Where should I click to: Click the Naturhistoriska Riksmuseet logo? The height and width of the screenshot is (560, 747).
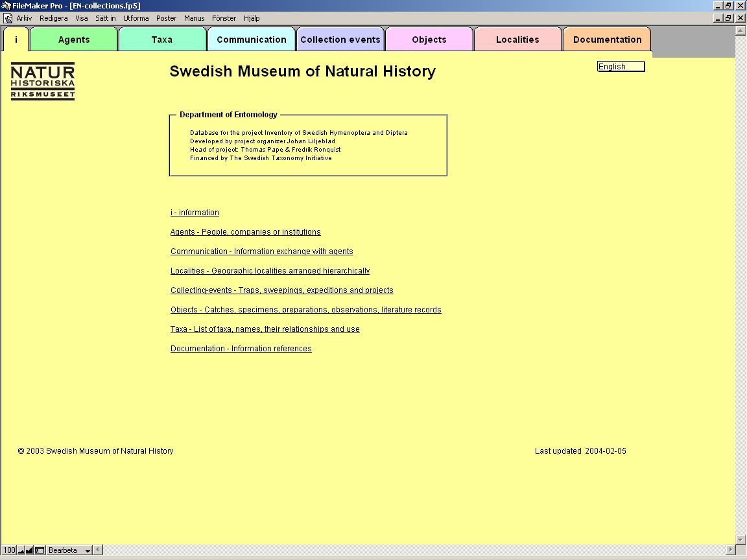click(x=43, y=81)
